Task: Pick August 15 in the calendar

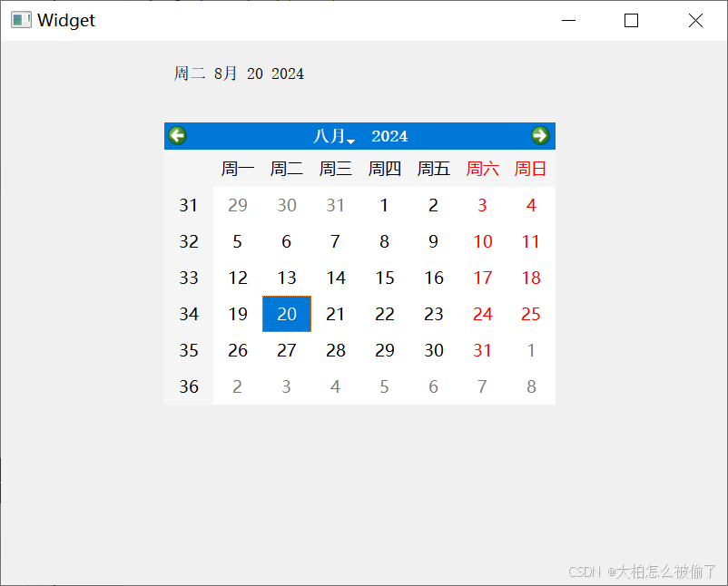Action: pos(385,278)
